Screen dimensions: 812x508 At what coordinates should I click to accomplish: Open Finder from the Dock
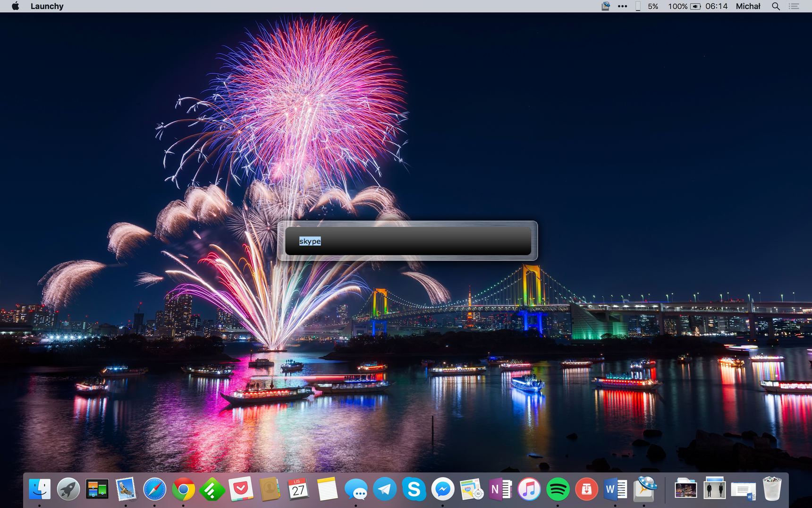[x=40, y=489]
